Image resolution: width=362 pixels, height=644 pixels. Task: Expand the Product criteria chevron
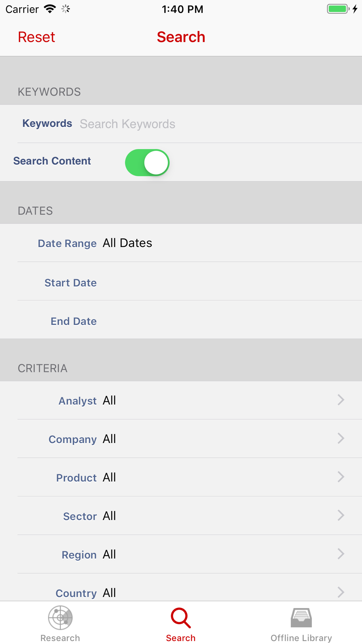(341, 477)
